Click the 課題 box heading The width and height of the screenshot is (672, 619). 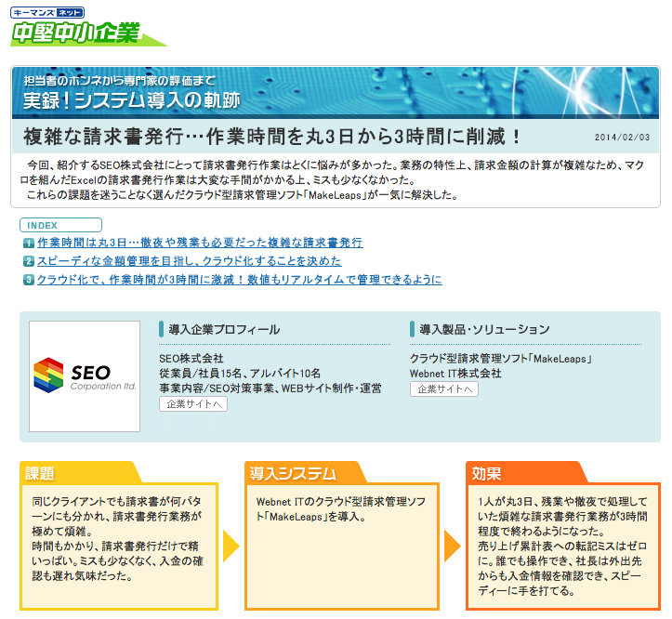(x=40, y=474)
